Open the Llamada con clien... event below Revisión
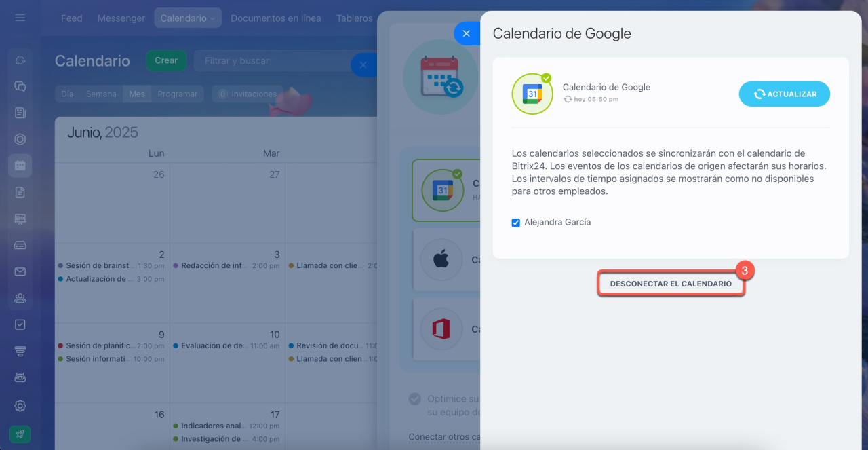Image resolution: width=868 pixels, height=450 pixels. click(x=332, y=359)
